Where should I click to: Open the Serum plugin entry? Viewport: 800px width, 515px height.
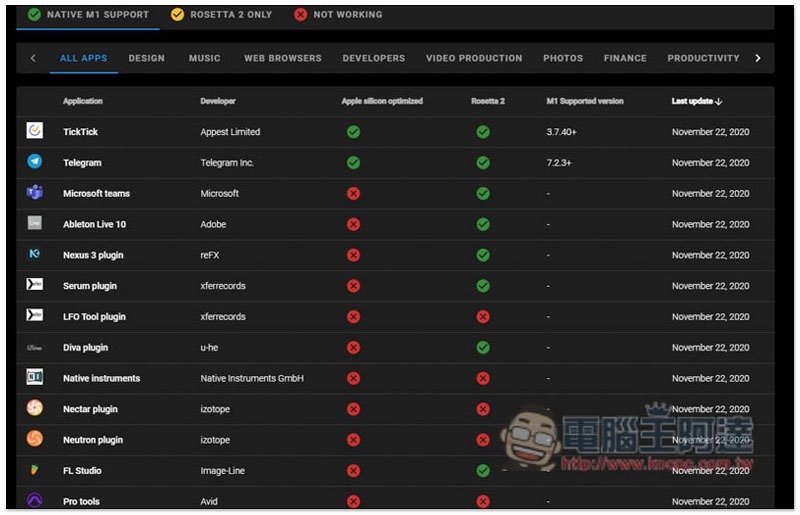coord(90,286)
